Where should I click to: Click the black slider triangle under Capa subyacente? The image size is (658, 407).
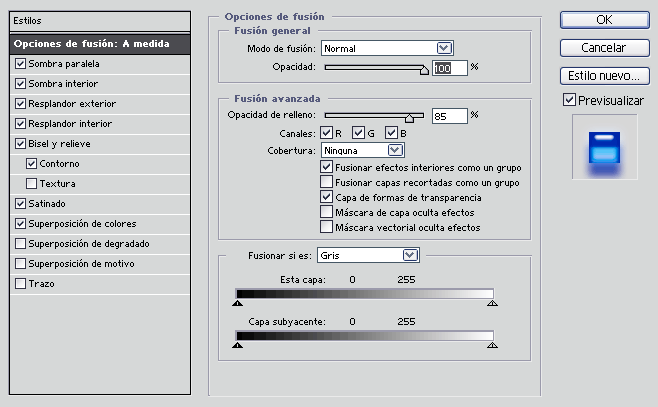(238, 345)
